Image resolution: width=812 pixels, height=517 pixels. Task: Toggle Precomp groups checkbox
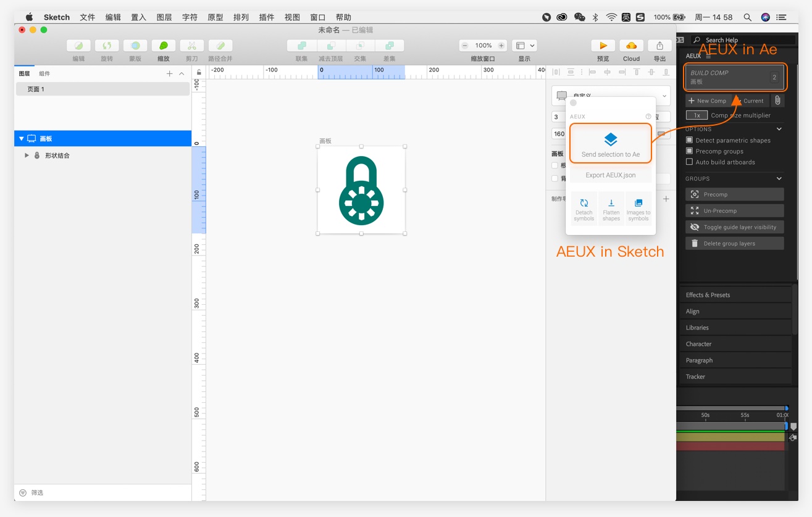[x=689, y=151]
